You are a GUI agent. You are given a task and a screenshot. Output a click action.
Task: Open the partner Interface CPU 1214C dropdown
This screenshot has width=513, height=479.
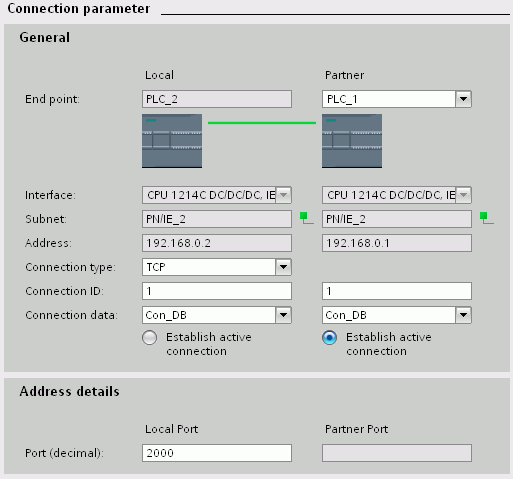pyautogui.click(x=463, y=195)
